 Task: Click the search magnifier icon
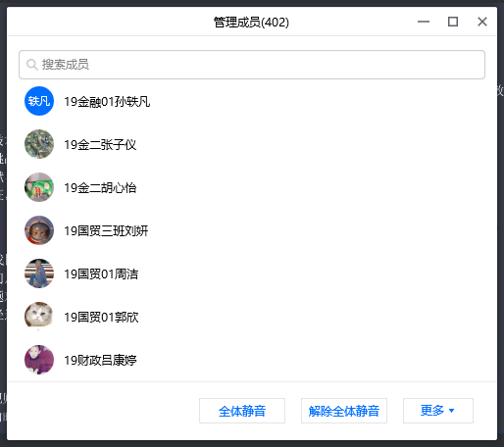pyautogui.click(x=32, y=65)
